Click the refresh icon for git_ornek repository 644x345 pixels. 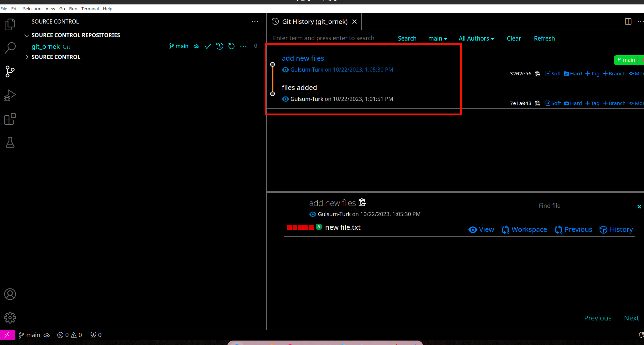point(232,46)
